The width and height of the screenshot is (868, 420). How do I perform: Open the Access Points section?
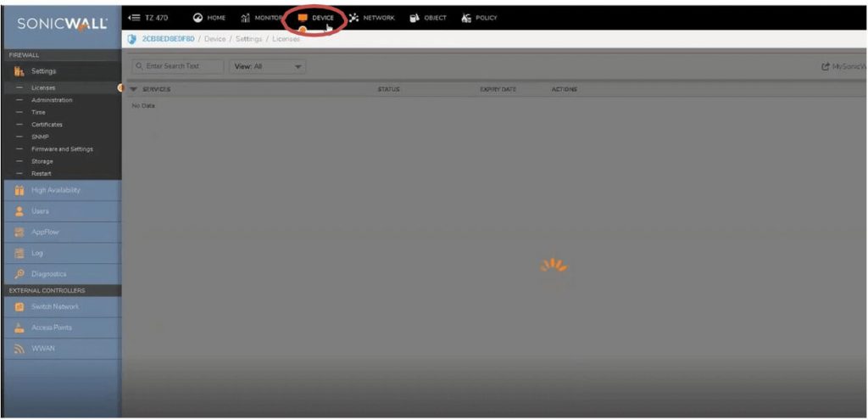pyautogui.click(x=62, y=328)
